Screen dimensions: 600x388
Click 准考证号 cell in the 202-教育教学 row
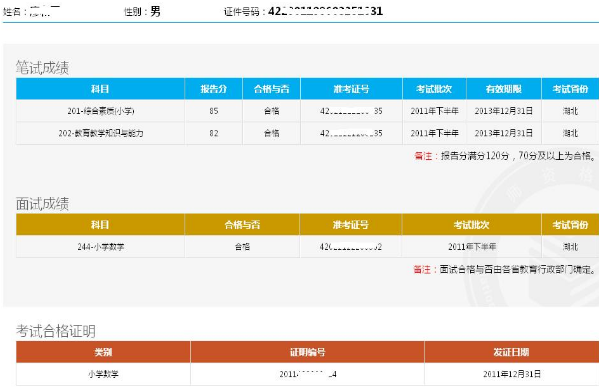pos(351,133)
